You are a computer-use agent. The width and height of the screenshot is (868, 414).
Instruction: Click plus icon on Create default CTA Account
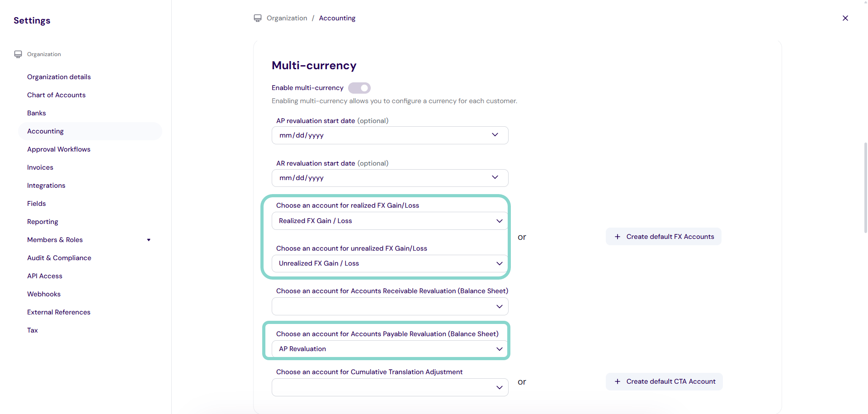(617, 381)
